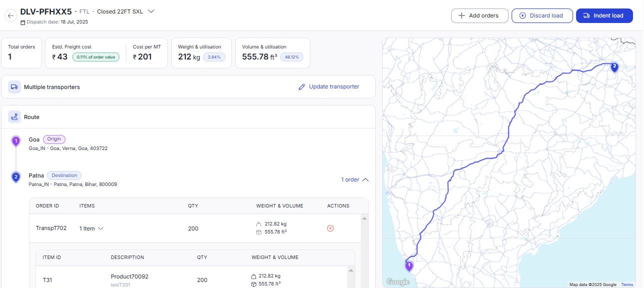The width and height of the screenshot is (644, 288).
Task: Open the map Terms link
Action: 627,284
